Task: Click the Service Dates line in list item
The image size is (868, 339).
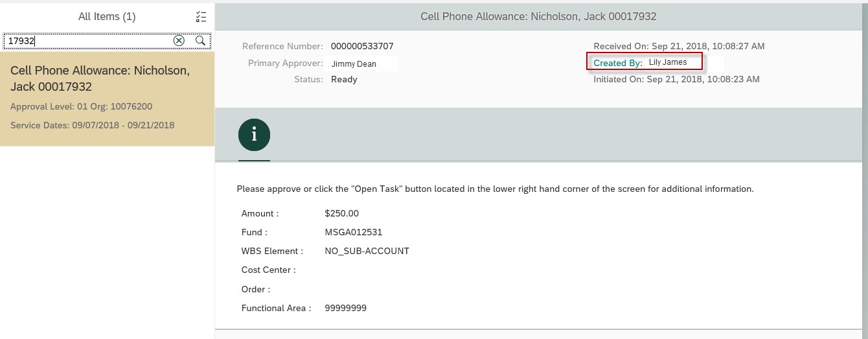Action: (x=92, y=125)
